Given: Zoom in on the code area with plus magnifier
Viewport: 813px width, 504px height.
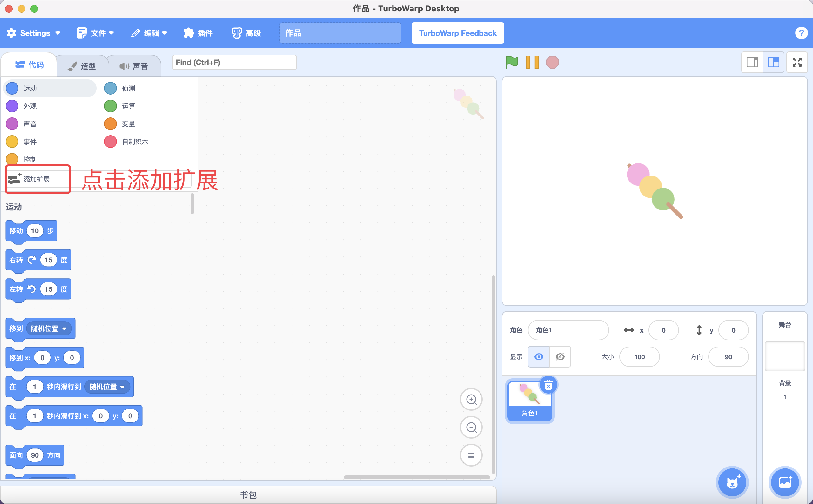Looking at the screenshot, I should [471, 399].
